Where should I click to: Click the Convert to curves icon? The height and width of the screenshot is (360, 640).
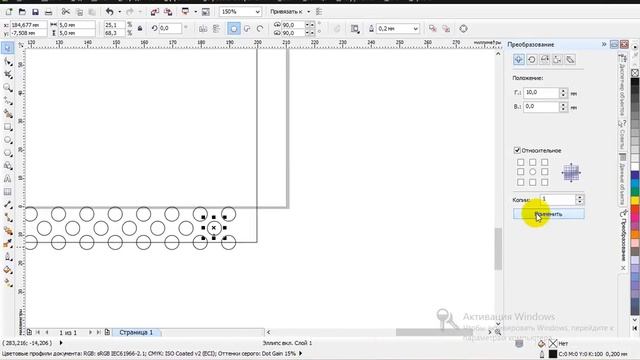(x=463, y=29)
